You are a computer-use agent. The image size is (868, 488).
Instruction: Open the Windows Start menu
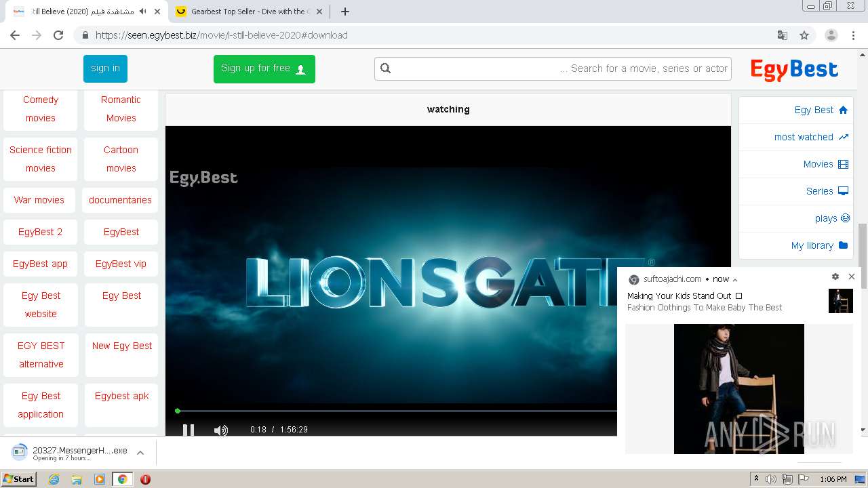click(x=19, y=479)
